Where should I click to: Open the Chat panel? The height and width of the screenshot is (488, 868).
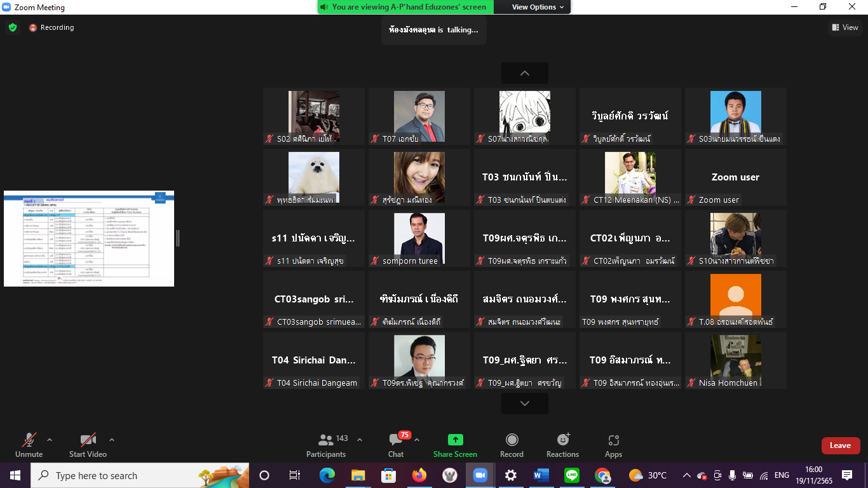click(396, 444)
